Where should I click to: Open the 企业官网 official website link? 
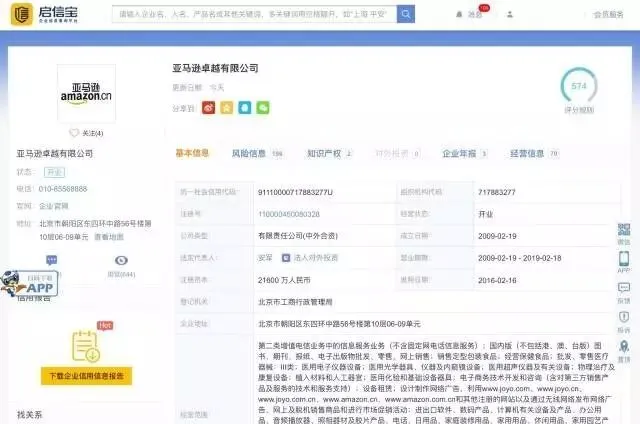(x=53, y=206)
